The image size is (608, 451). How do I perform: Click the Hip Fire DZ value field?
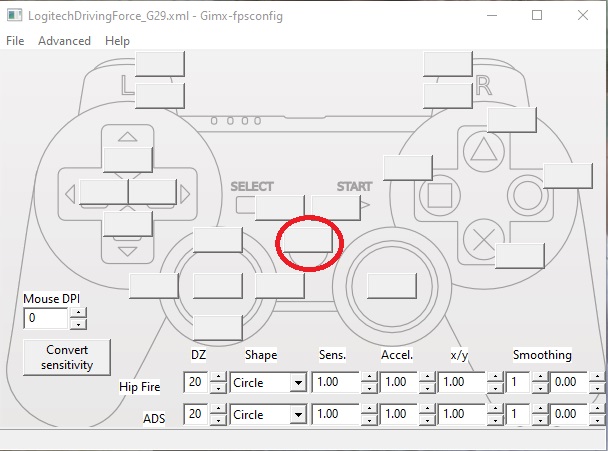(x=196, y=382)
